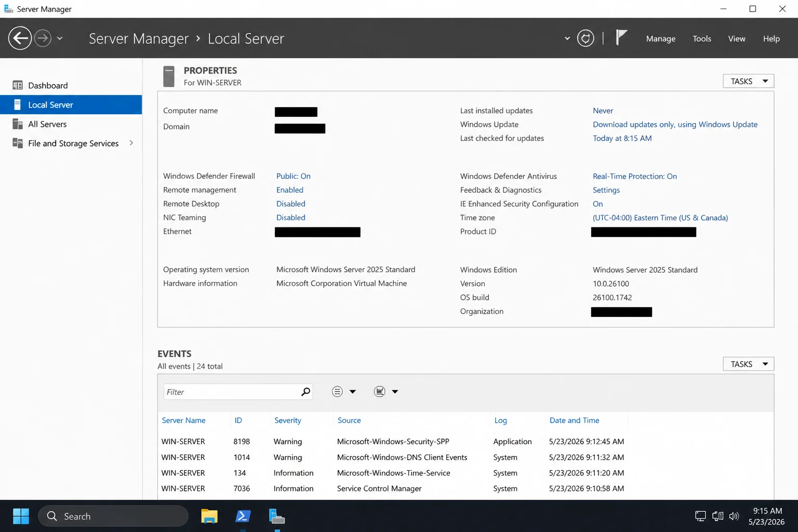798x532 pixels.
Task: Open the taskbar clock showing 9:15 AM
Action: pyautogui.click(x=767, y=516)
